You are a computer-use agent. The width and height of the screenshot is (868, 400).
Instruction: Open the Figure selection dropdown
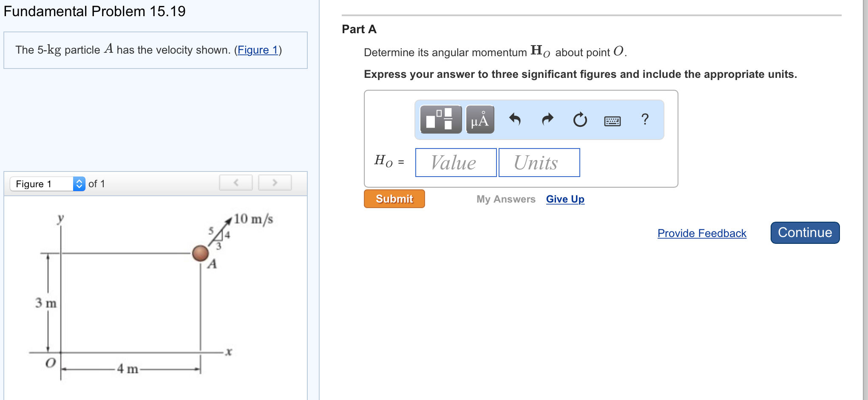tap(79, 183)
